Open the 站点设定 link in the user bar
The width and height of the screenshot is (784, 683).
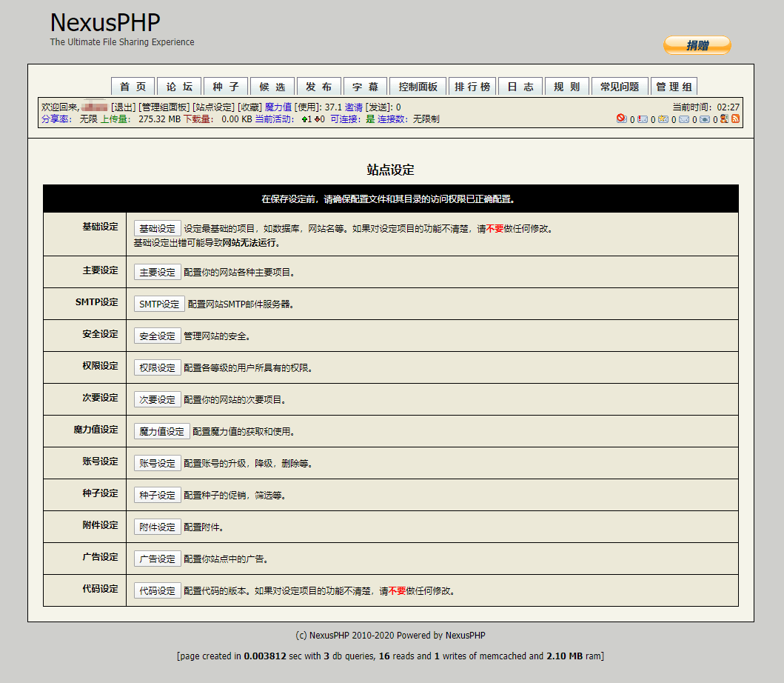pyautogui.click(x=213, y=107)
